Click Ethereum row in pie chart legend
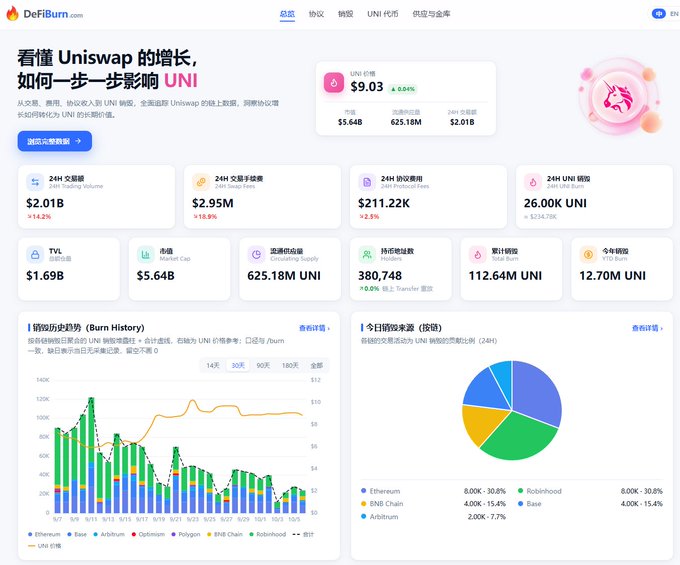The height and width of the screenshot is (565, 680). coord(433,491)
